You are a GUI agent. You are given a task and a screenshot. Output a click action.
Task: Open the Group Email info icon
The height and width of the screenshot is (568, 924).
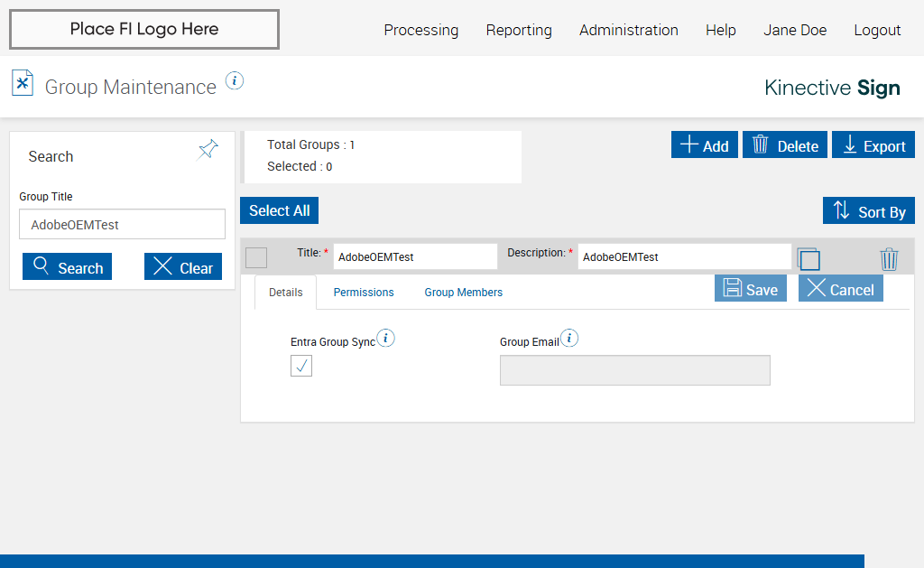tap(569, 339)
